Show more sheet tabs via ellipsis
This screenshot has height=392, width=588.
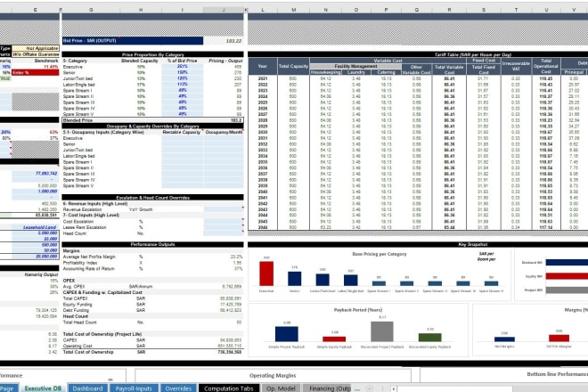click(357, 389)
